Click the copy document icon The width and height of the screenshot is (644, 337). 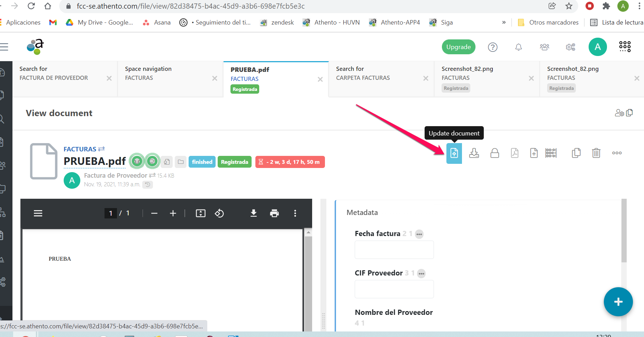coord(576,153)
